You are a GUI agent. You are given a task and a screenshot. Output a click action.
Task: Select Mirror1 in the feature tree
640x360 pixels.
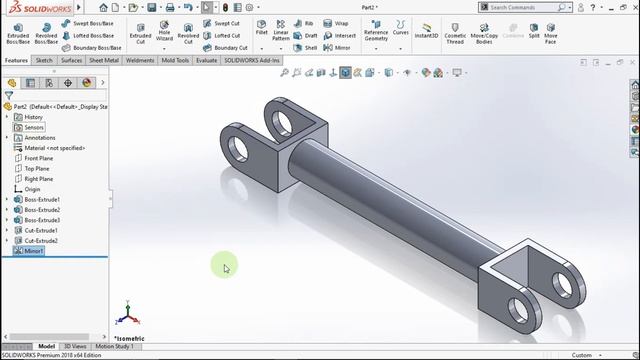[29, 251]
